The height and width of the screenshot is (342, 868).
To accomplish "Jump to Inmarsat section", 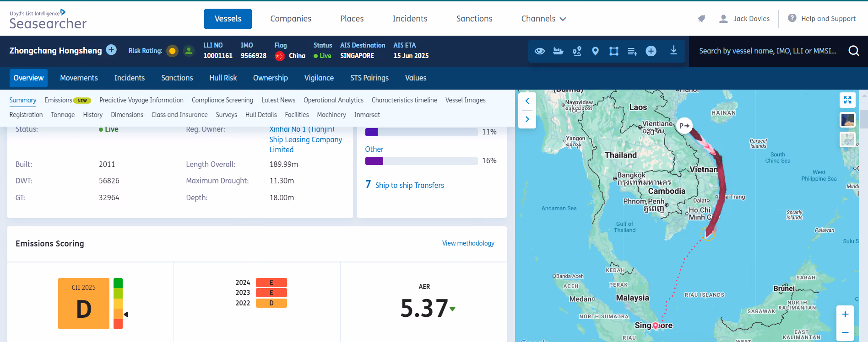I will point(367,115).
